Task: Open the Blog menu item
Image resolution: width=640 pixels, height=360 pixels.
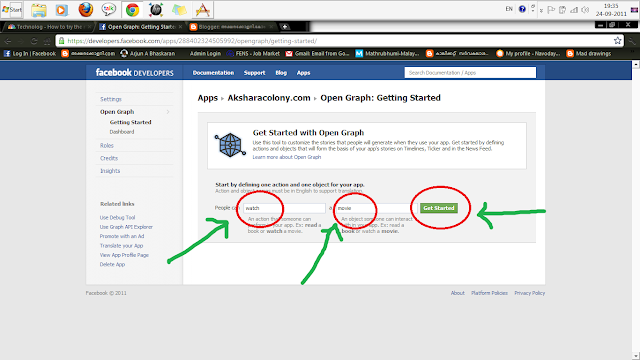Action: [x=281, y=73]
